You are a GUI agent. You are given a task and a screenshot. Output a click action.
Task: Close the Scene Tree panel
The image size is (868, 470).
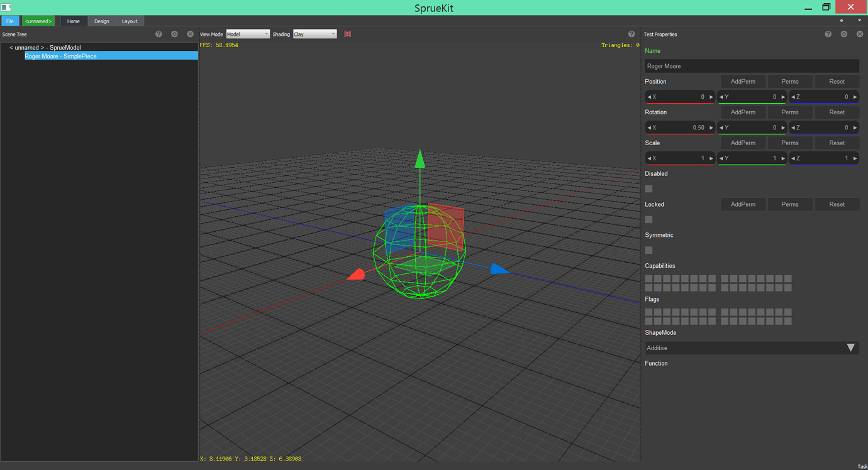(190, 34)
